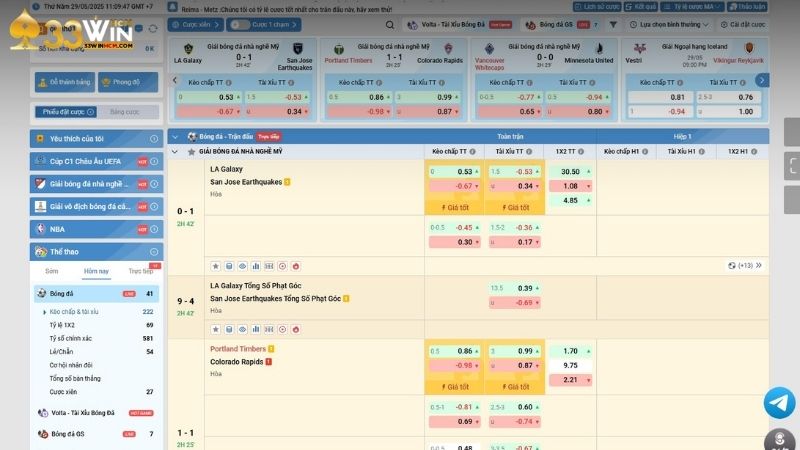Toggle eye icon in corner kicks match row
This screenshot has width=800, height=450.
pyautogui.click(x=242, y=329)
